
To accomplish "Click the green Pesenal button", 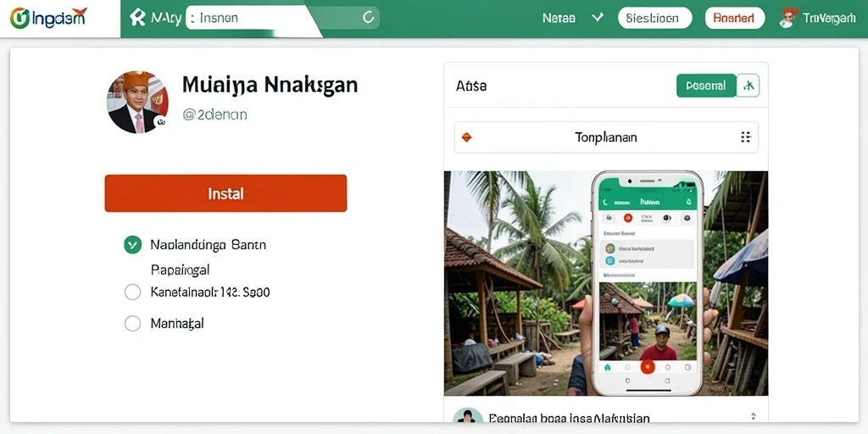I will pyautogui.click(x=706, y=86).
